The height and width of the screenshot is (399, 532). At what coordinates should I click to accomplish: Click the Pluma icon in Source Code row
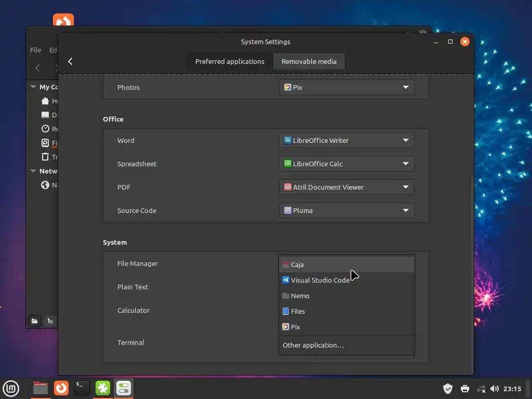pos(287,210)
